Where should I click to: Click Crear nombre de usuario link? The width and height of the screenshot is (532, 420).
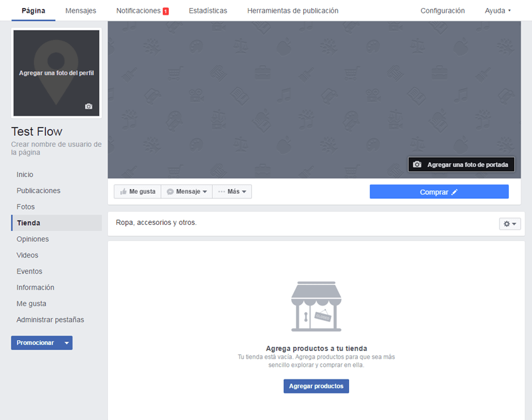[x=57, y=148]
